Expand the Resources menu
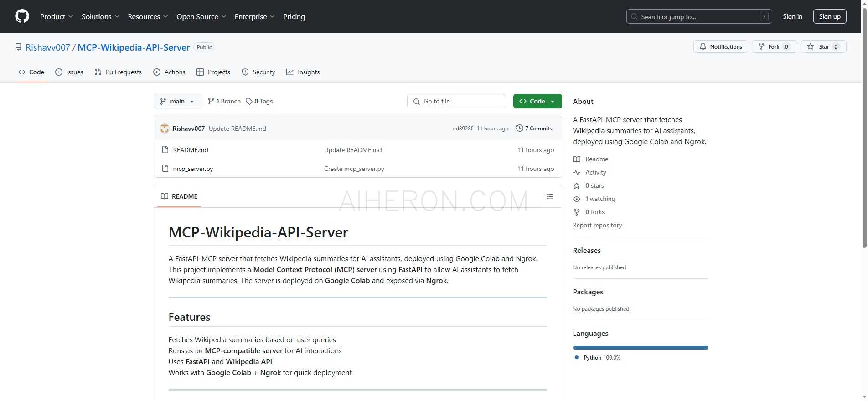This screenshot has height=401, width=868. point(148,16)
